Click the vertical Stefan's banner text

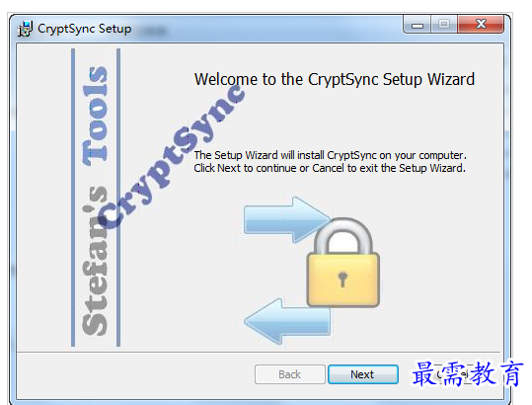[x=95, y=261]
